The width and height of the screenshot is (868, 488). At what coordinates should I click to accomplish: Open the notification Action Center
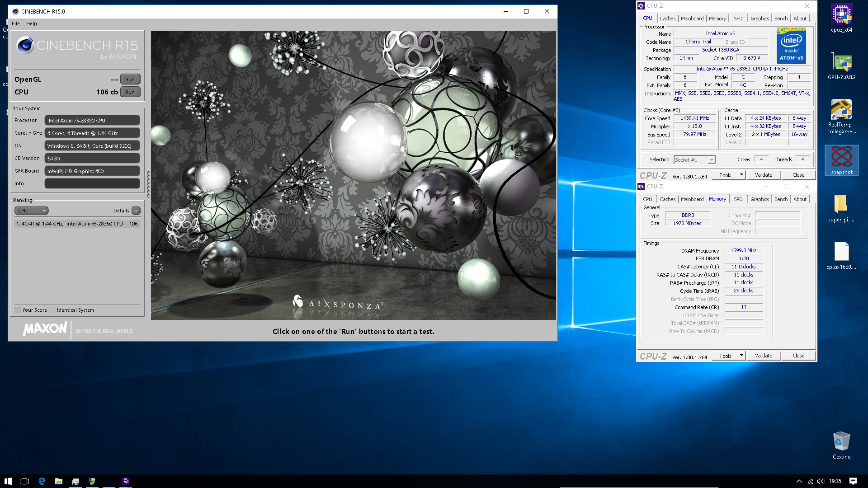point(853,481)
